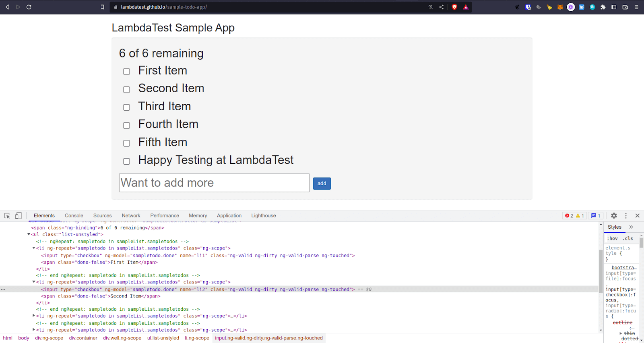Open the browser extensions puzzle icon

(x=603, y=7)
